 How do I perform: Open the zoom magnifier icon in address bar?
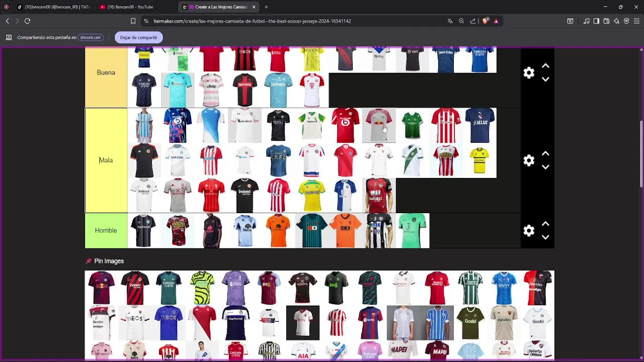461,21
